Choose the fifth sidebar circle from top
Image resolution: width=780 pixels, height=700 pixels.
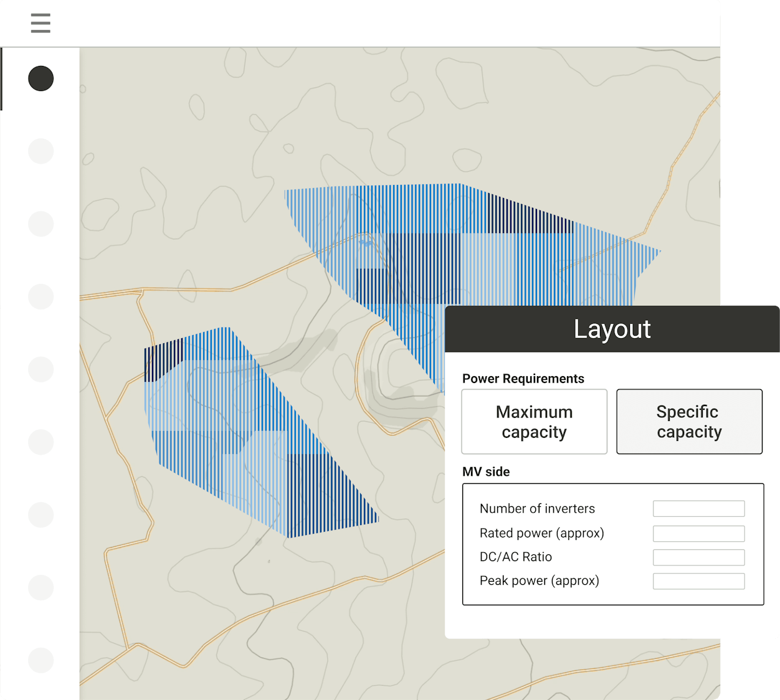tap(41, 369)
